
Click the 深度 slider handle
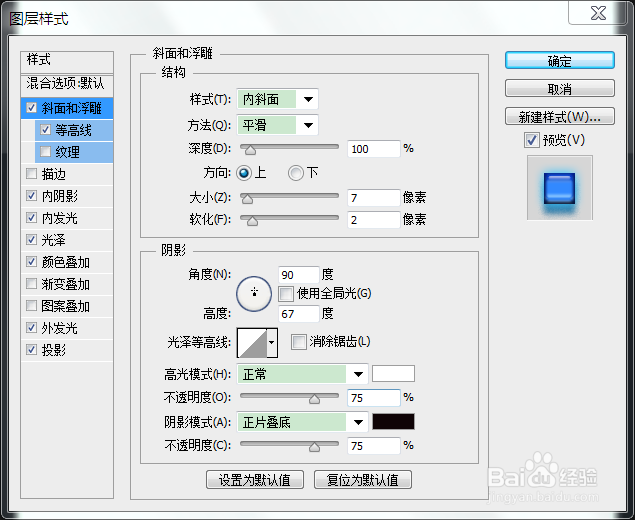[x=251, y=150]
